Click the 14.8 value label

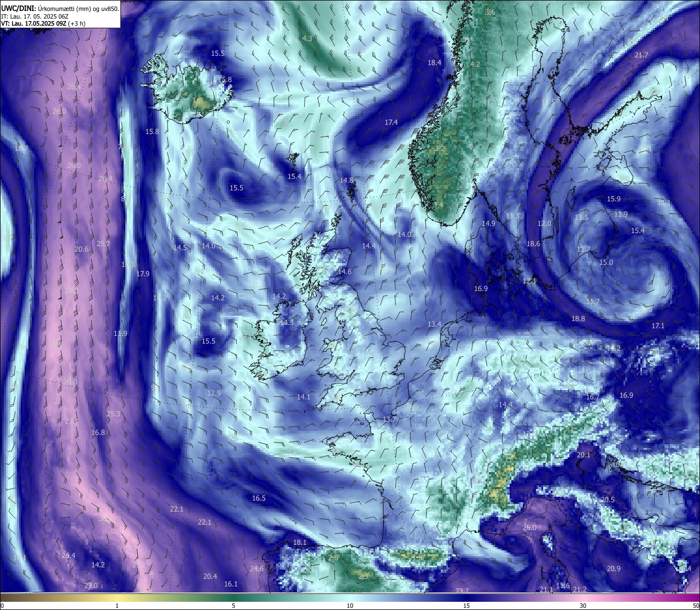pyautogui.click(x=346, y=181)
